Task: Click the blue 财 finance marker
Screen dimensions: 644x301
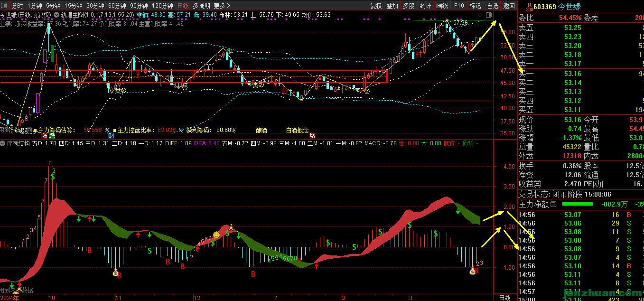Action: point(111,135)
